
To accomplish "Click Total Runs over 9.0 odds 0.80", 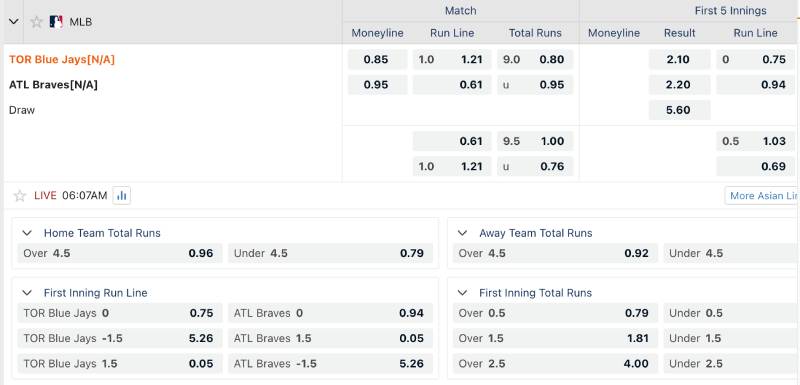I will pos(535,59).
